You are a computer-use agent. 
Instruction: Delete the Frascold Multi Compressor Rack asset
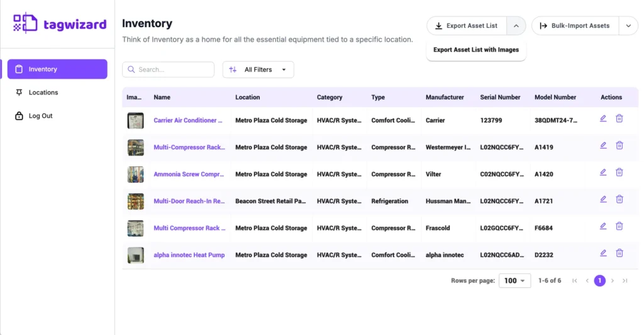click(x=619, y=227)
